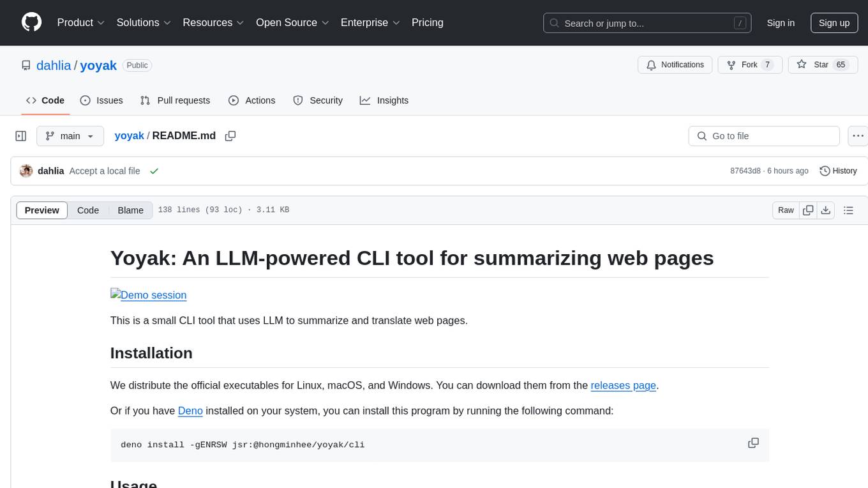Open commit message Accept a local file
The width and height of the screenshot is (868, 488).
coord(105,171)
